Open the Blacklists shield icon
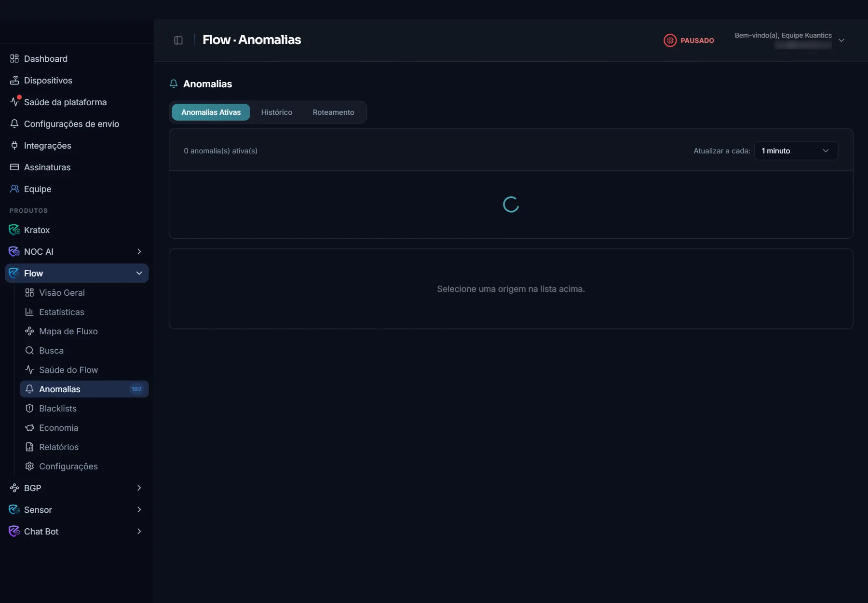 pos(29,408)
